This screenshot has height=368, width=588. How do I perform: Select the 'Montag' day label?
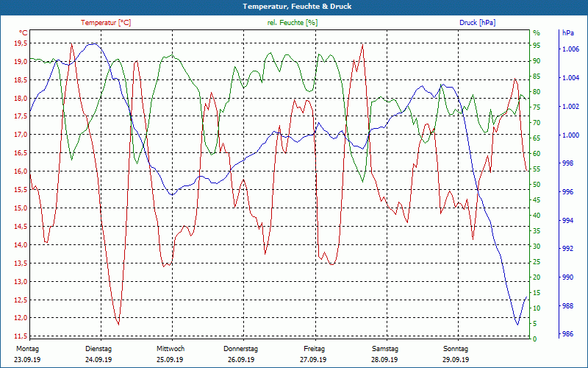coord(27,349)
